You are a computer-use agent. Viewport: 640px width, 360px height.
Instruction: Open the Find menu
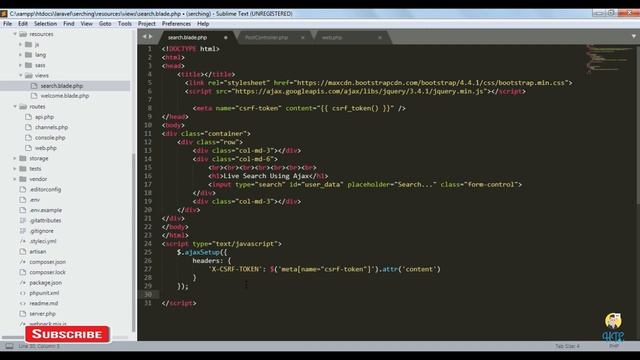click(x=69, y=24)
